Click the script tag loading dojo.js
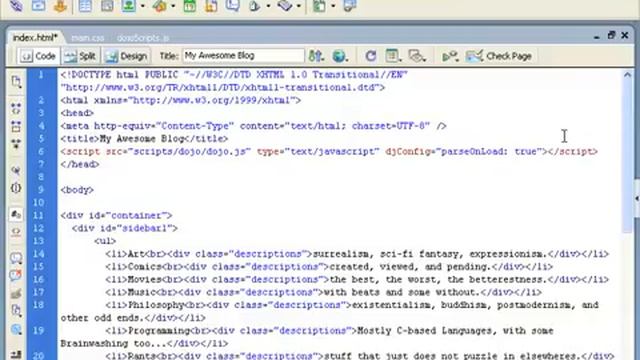This screenshot has width=640, height=360. 329,151
